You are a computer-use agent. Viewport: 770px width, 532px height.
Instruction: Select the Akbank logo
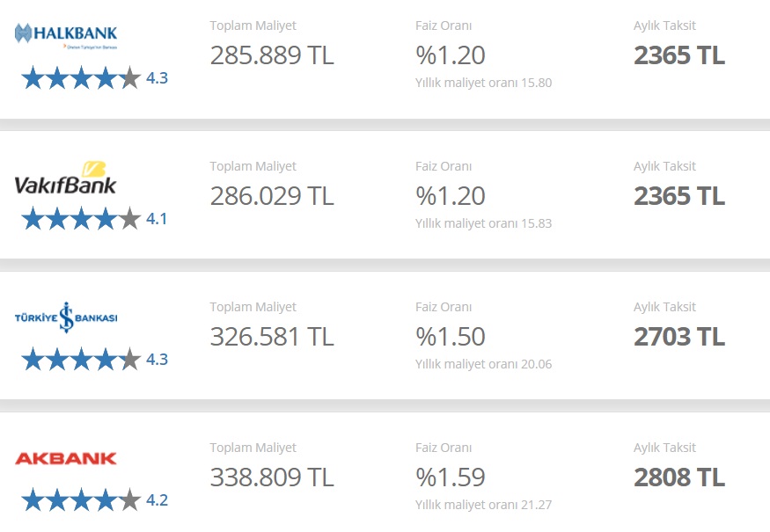point(66,458)
